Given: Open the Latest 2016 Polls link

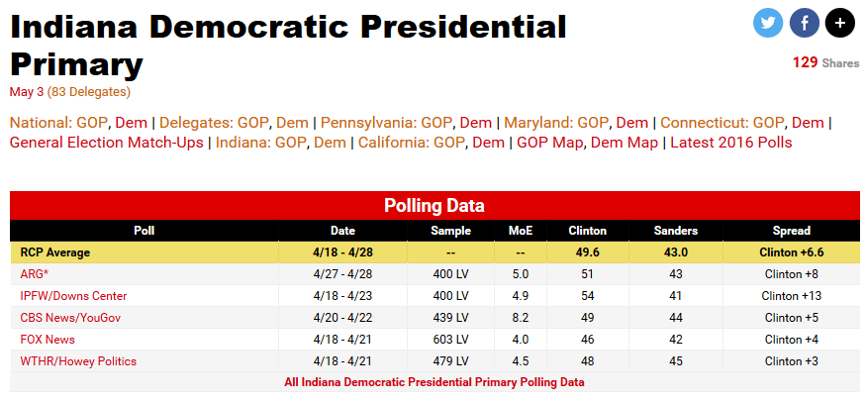Looking at the screenshot, I should point(731,143).
